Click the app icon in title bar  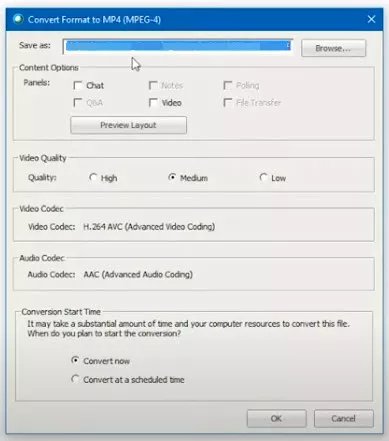click(x=18, y=19)
